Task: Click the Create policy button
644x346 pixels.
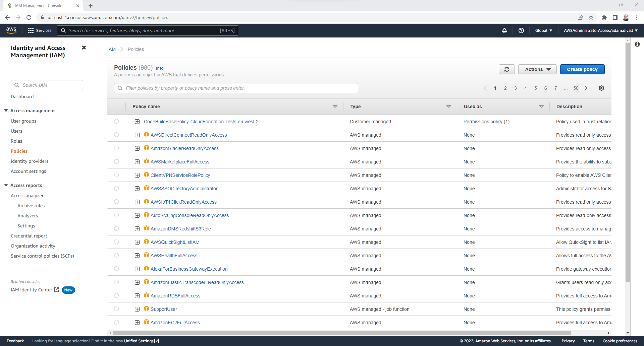Action: point(582,69)
